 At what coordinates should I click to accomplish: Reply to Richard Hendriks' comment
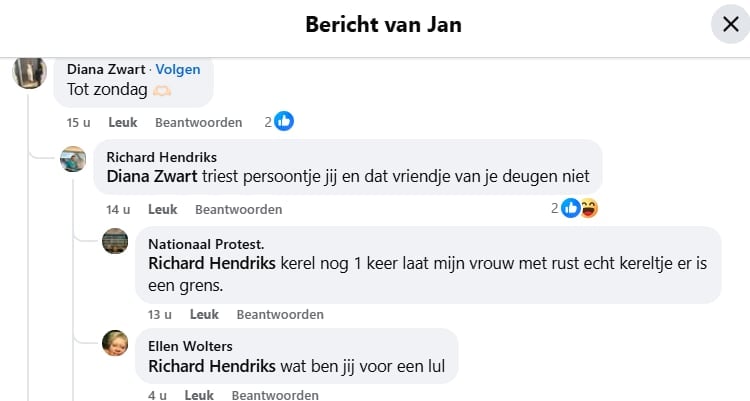[x=238, y=209]
